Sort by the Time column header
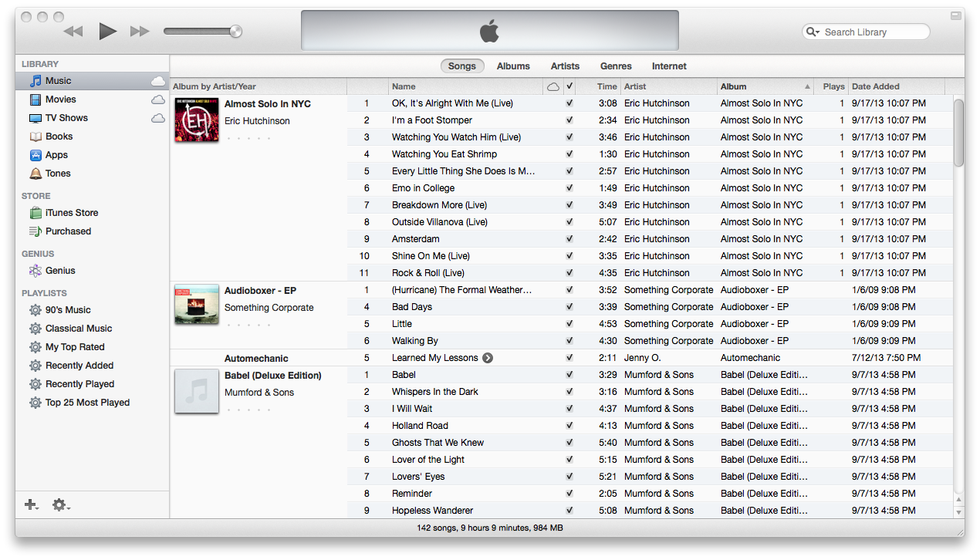 (598, 87)
